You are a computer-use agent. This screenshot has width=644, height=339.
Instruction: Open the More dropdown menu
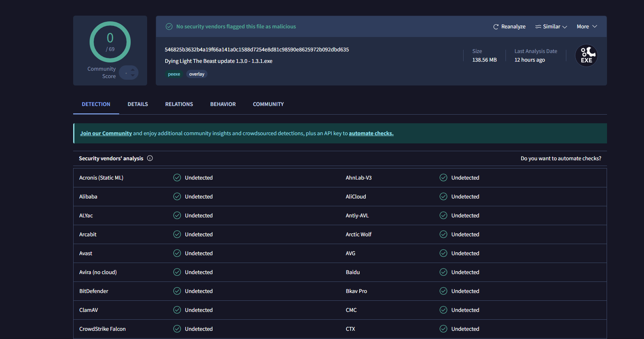[x=586, y=27]
